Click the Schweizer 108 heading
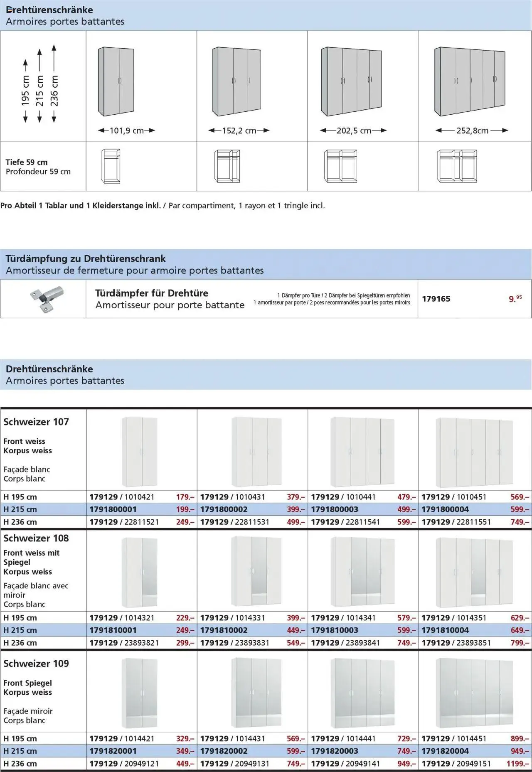This screenshot has height=772, width=532. click(36, 538)
